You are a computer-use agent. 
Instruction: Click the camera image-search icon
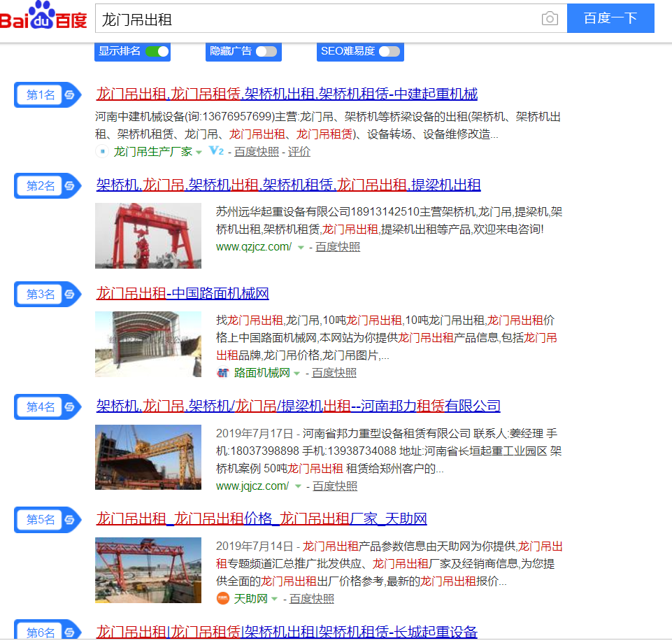550,18
